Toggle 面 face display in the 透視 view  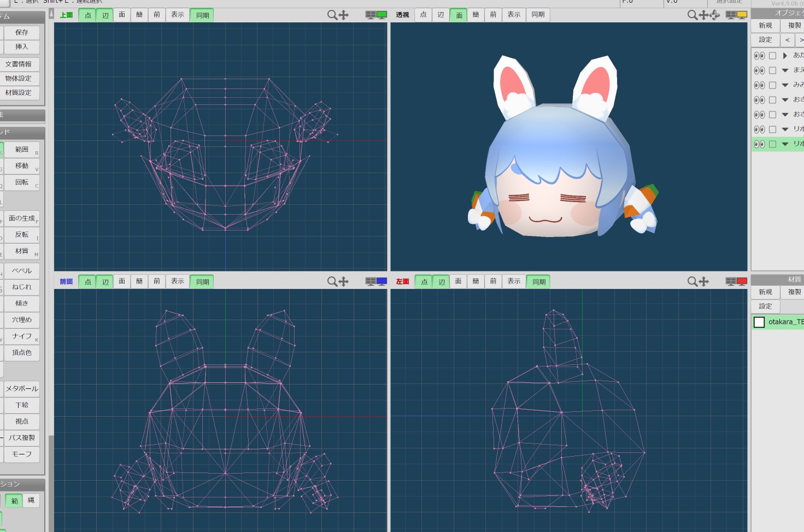(x=459, y=15)
